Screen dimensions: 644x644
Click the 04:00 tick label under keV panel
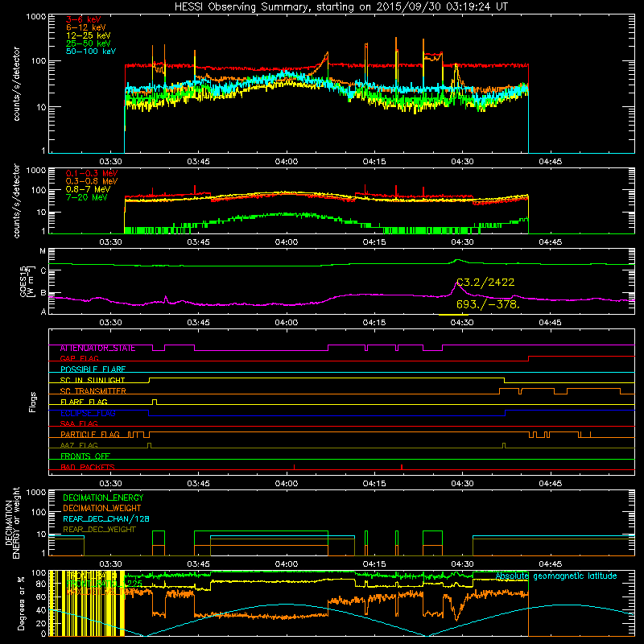point(287,162)
